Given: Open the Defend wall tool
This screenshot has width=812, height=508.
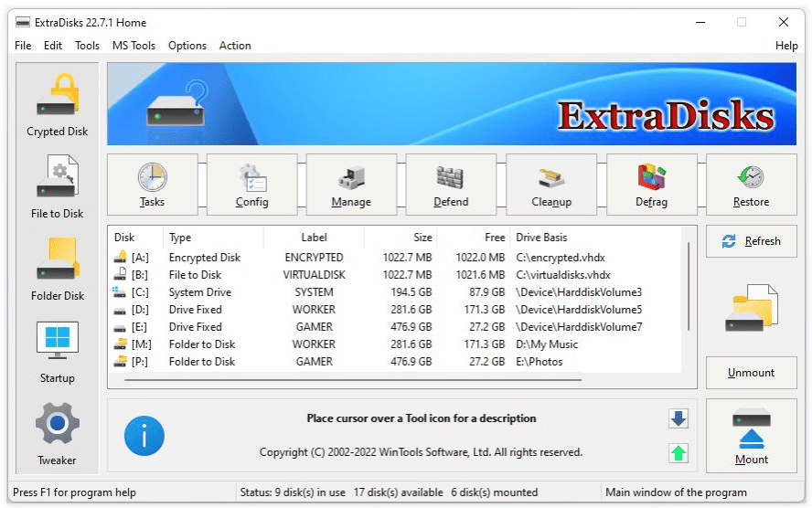Looking at the screenshot, I should point(451,185).
